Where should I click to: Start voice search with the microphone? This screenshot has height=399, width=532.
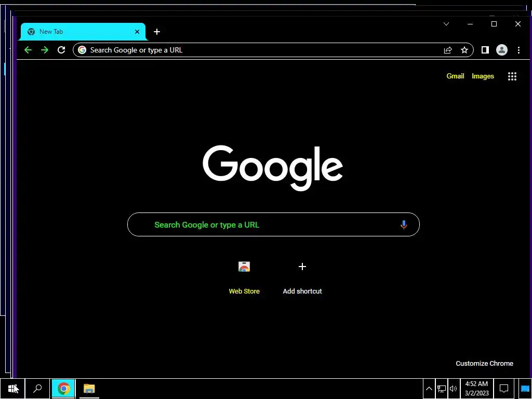click(404, 224)
